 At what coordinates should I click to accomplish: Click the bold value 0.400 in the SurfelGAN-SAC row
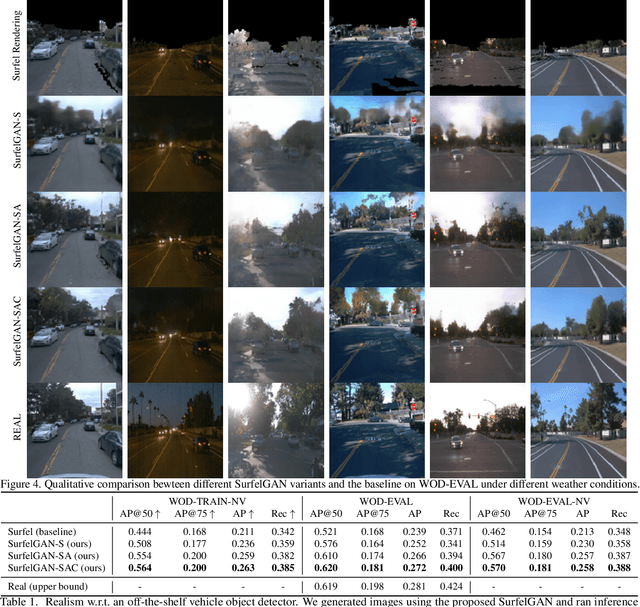click(451, 567)
